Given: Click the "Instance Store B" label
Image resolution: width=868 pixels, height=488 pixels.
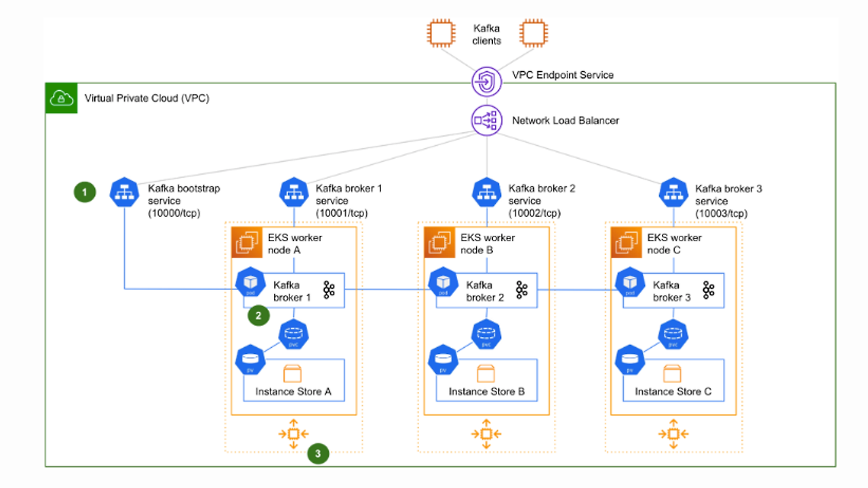Looking at the screenshot, I should pos(486,392).
